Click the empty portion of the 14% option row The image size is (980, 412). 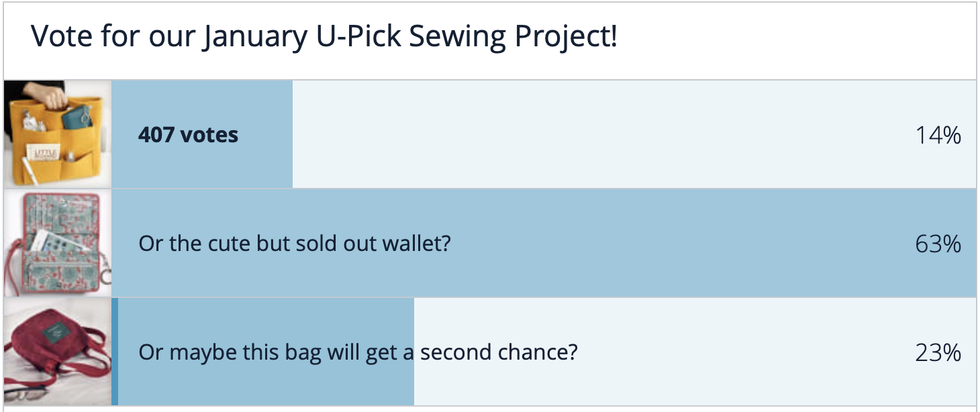tap(634, 134)
